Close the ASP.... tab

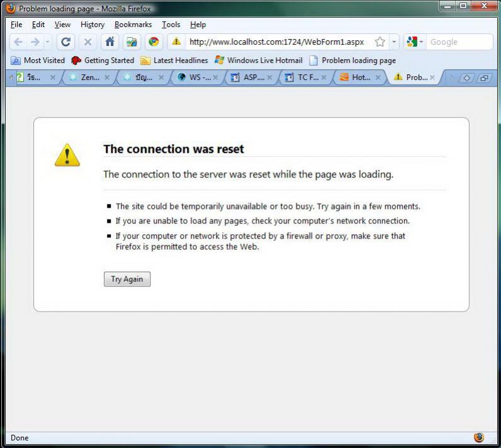269,77
